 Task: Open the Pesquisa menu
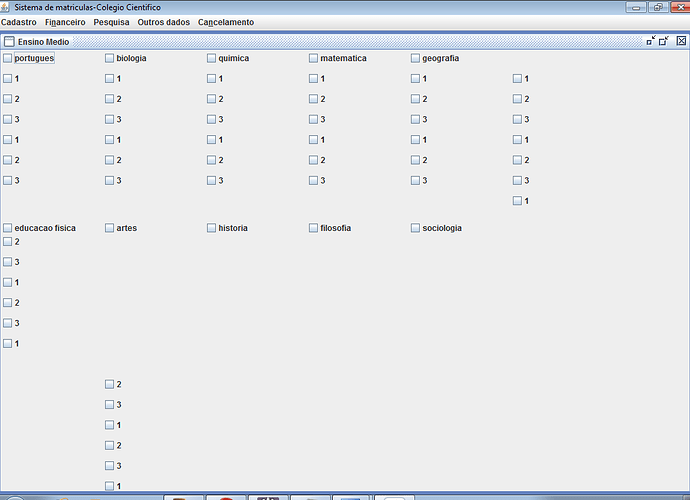point(111,22)
